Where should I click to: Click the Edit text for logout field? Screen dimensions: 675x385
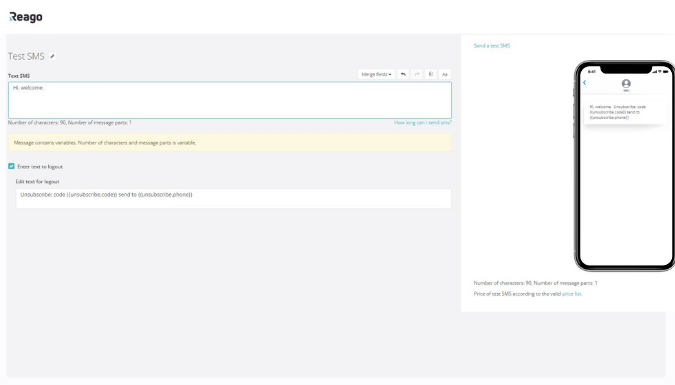point(233,198)
